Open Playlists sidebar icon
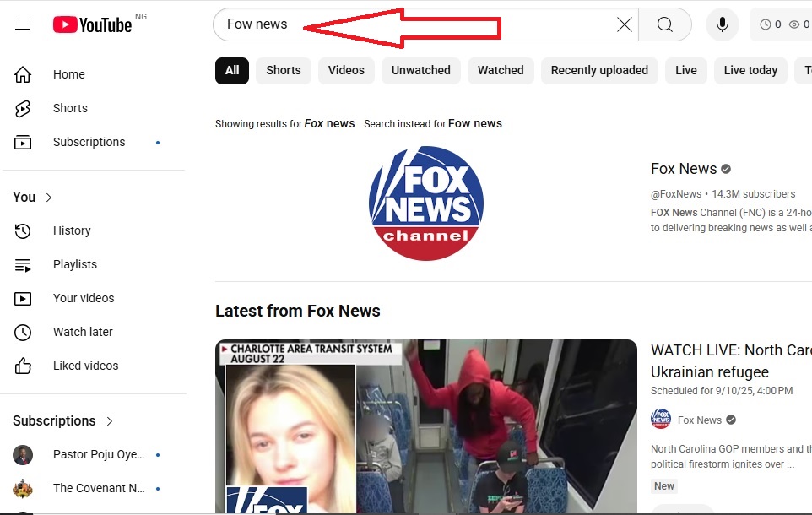This screenshot has width=812, height=515. tap(23, 265)
